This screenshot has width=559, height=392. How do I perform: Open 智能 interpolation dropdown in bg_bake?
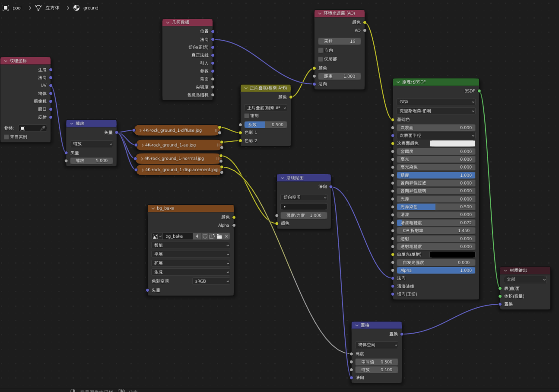(191, 245)
